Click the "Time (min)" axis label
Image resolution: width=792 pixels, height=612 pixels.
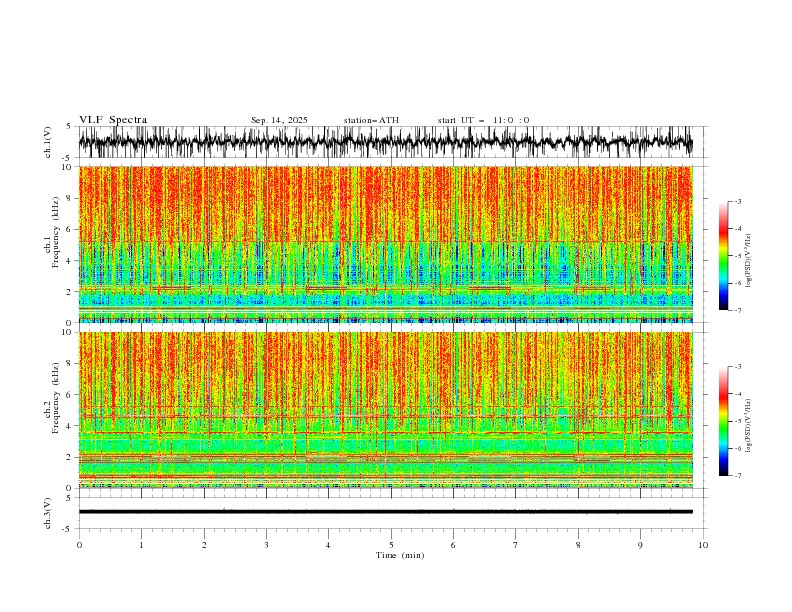pos(400,555)
